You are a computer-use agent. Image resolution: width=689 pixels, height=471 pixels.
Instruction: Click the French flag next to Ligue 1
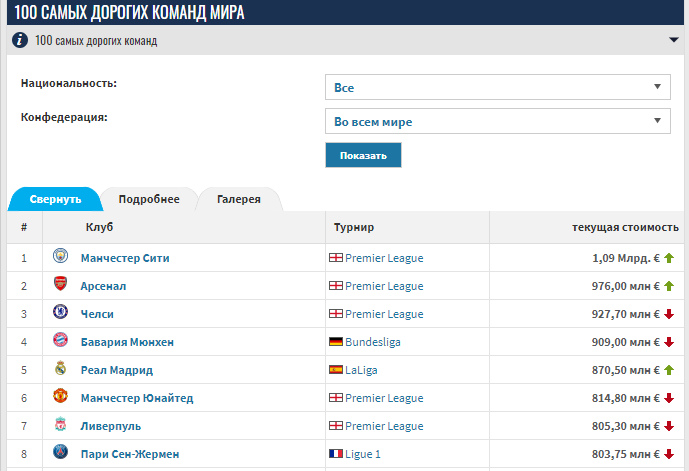click(x=336, y=453)
